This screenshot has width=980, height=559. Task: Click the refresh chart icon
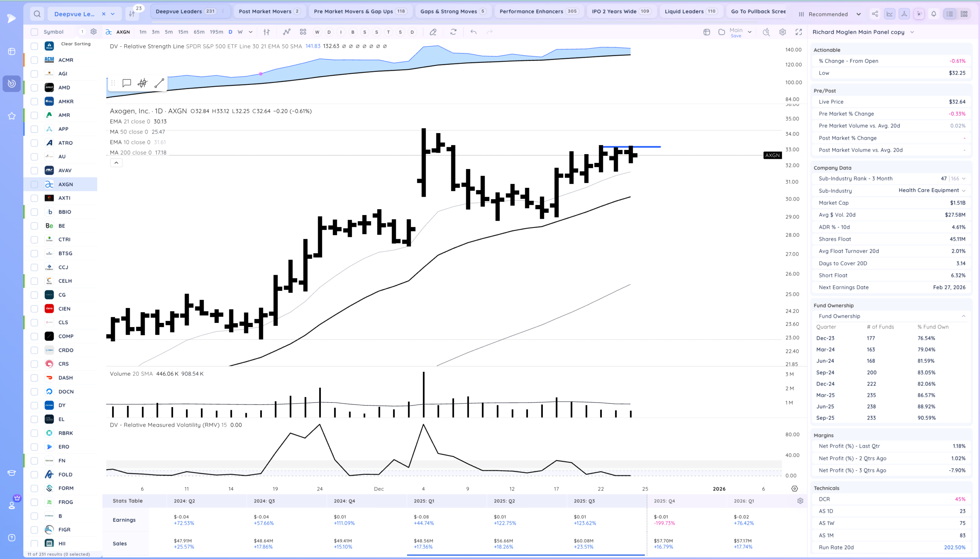[x=453, y=32]
